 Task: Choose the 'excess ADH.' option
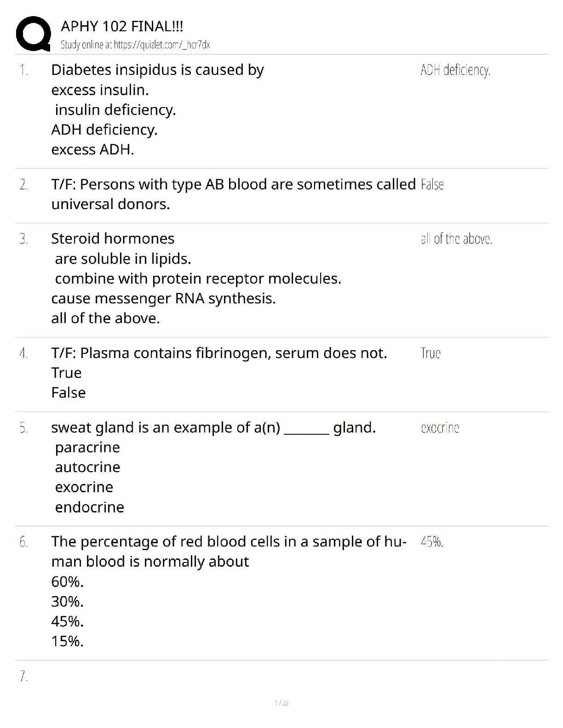tap(92, 150)
